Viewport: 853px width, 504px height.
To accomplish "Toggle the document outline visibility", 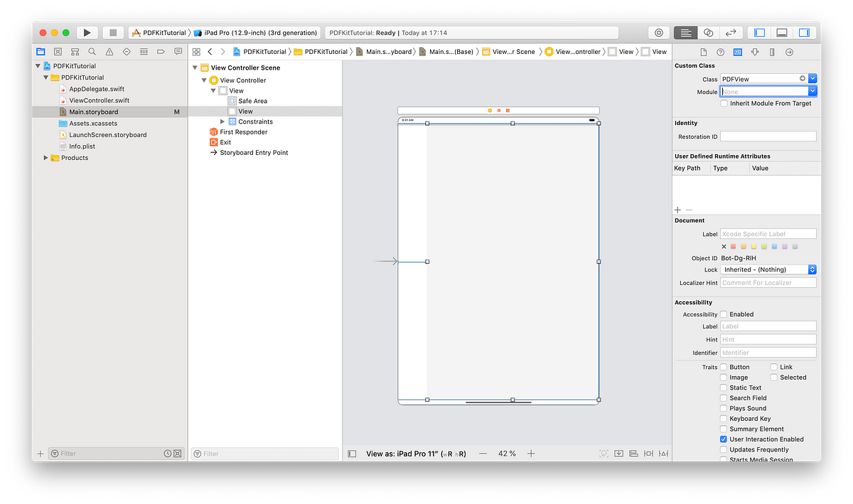I will tap(352, 454).
